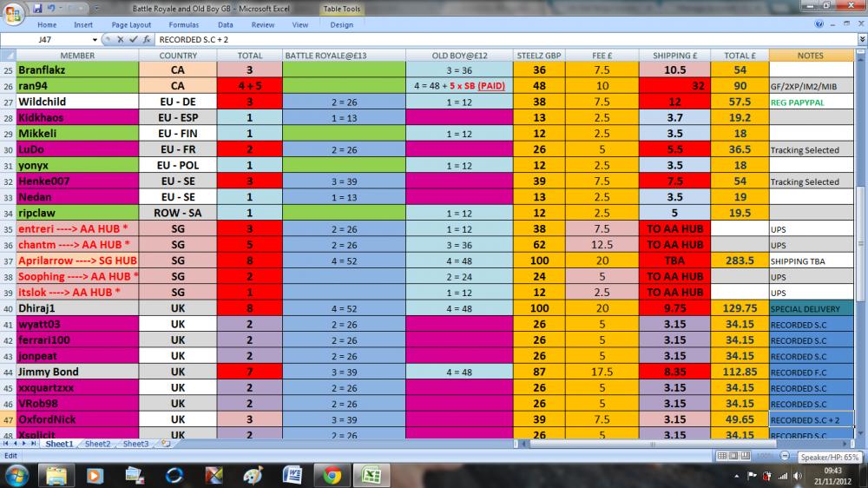Screen dimensions: 868x488
Task: Open Paint from the taskbar
Action: click(x=253, y=475)
